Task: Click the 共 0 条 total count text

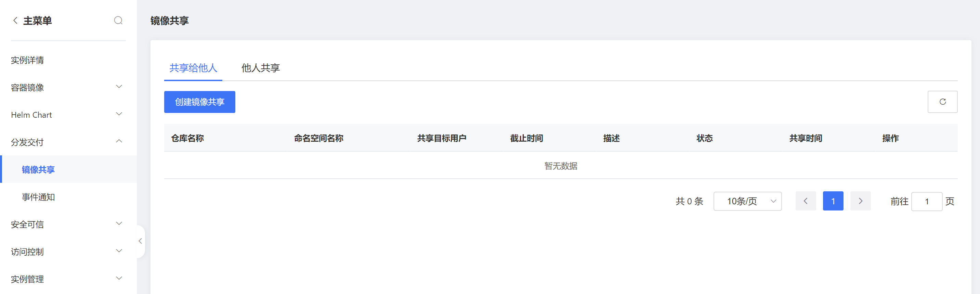Action: 689,201
